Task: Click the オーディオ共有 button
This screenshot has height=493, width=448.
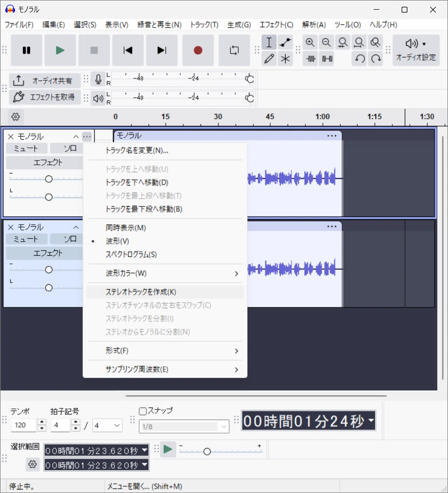Action: pos(44,81)
